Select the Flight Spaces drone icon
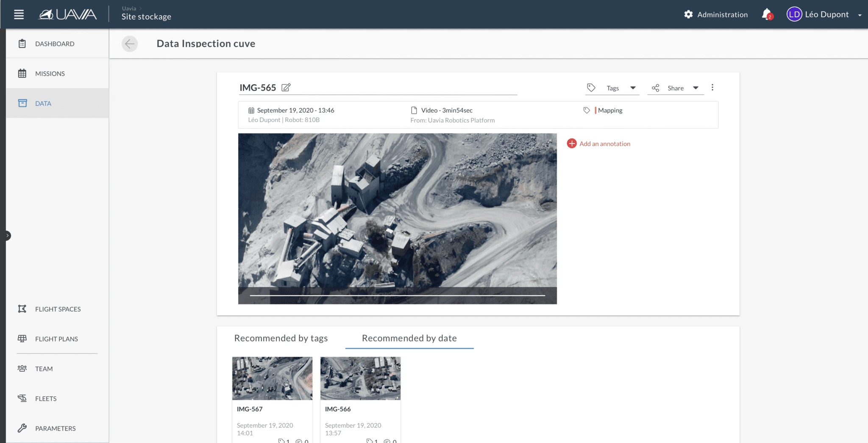This screenshot has width=868, height=443. [x=22, y=309]
